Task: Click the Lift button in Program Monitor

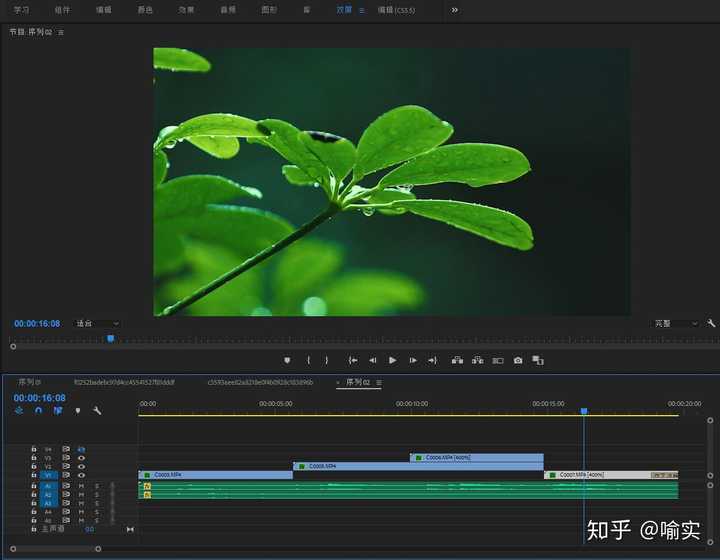Action: point(457,360)
